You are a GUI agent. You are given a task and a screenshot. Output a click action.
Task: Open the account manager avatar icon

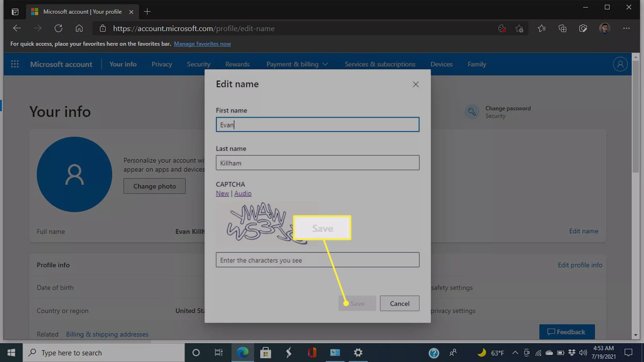pos(620,64)
